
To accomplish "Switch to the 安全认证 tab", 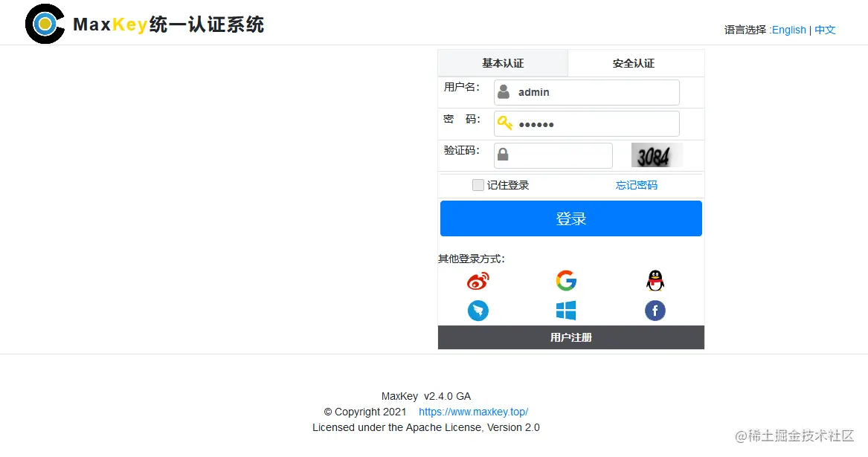I will [x=635, y=63].
